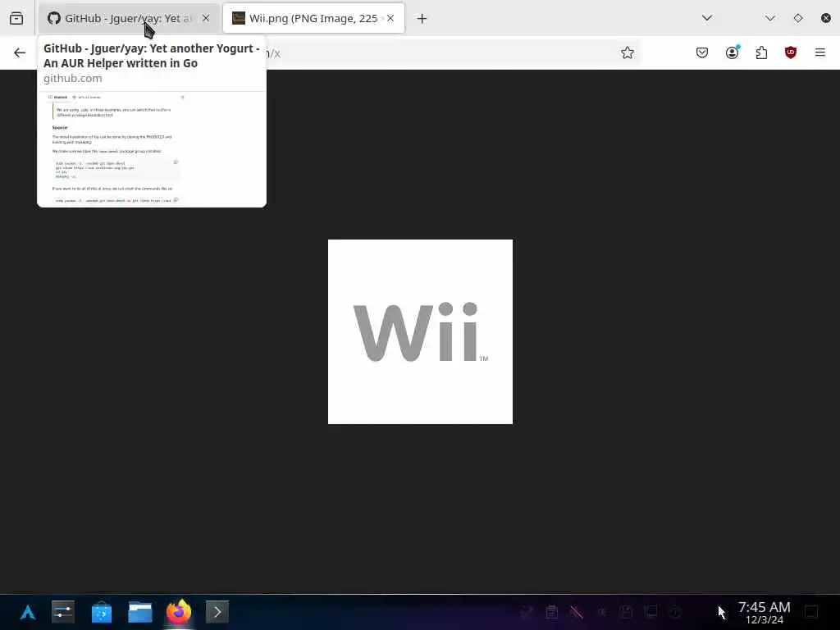The height and width of the screenshot is (630, 840).
Task: Open the clipboard tray icon
Action: [x=552, y=612]
